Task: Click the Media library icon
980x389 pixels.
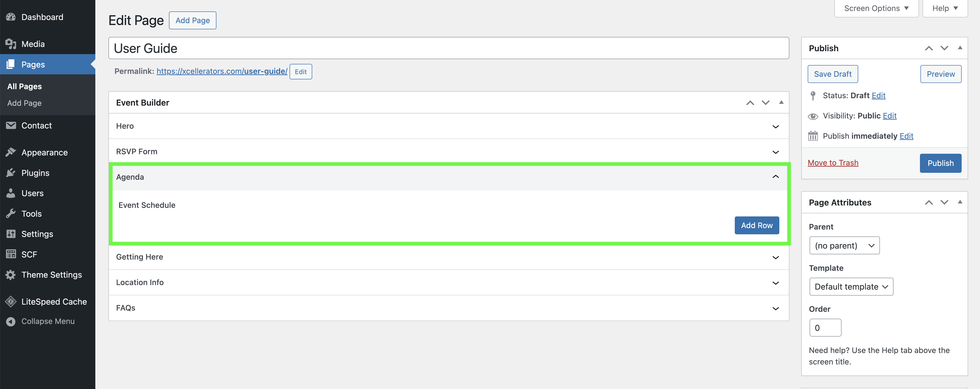Action: coord(11,44)
